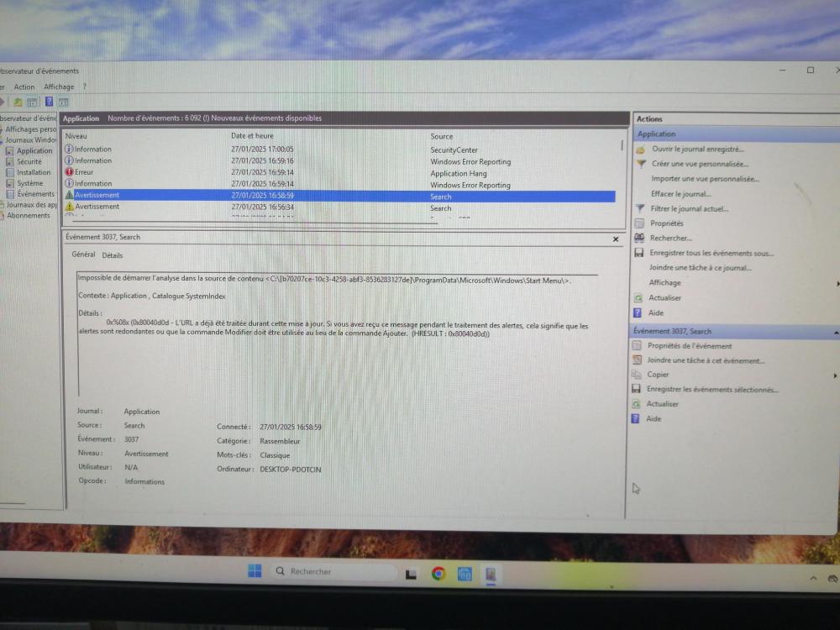The height and width of the screenshot is (630, 840).
Task: Switch to the Général tab
Action: 83,255
